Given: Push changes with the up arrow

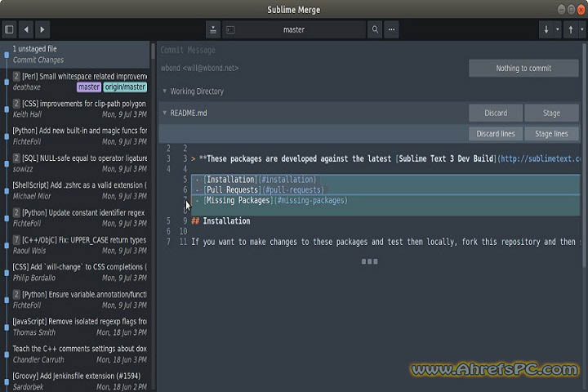Looking at the screenshot, I should [571, 29].
